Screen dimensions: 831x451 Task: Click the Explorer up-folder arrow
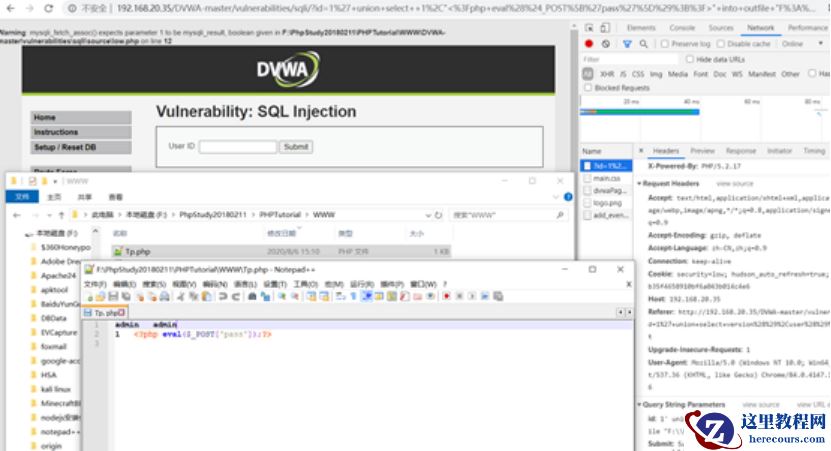61,215
